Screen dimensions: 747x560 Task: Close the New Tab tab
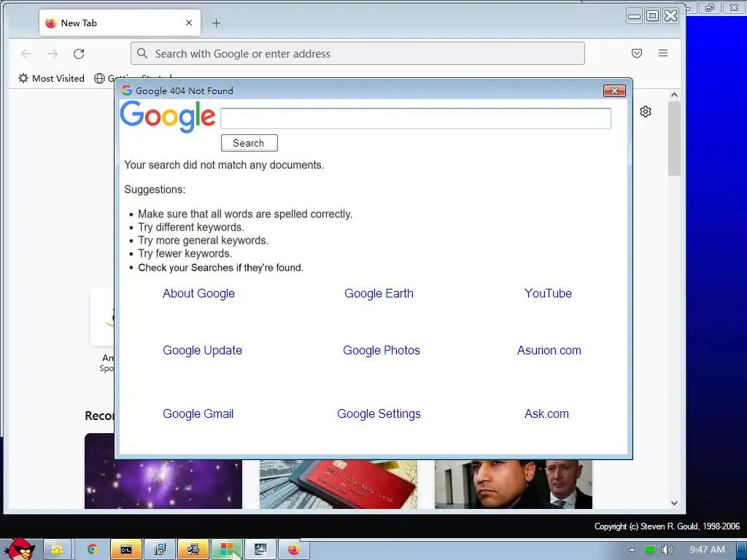(x=189, y=23)
